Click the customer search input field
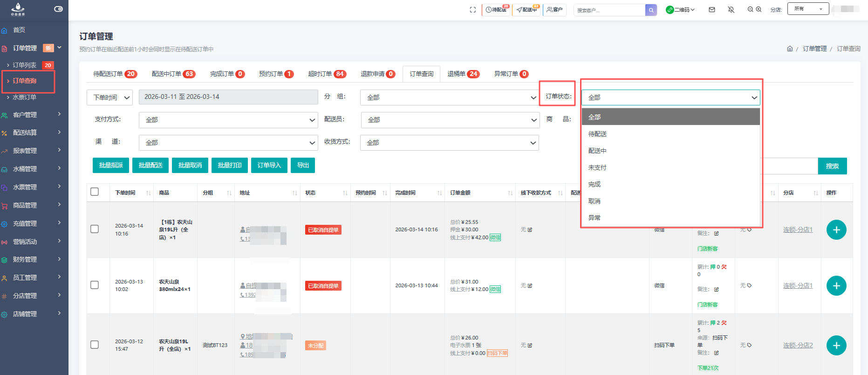Screen dimensions: 868x375 click(609, 10)
